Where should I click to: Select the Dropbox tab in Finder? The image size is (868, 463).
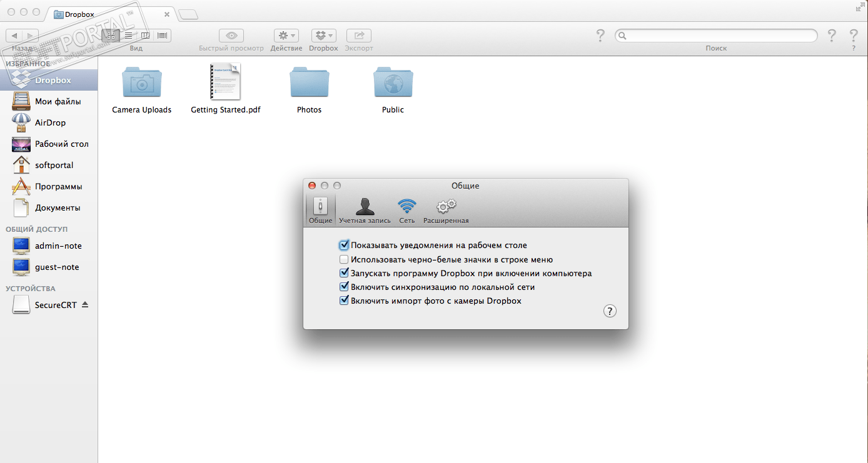[111, 14]
